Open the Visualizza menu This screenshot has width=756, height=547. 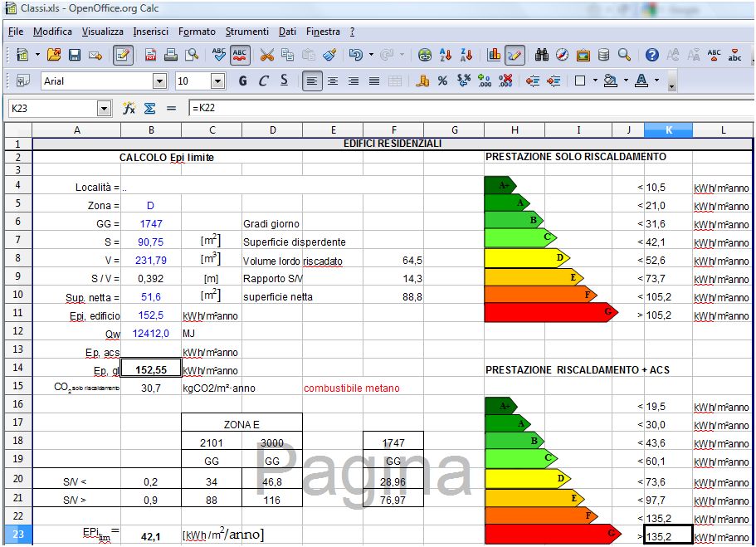103,32
